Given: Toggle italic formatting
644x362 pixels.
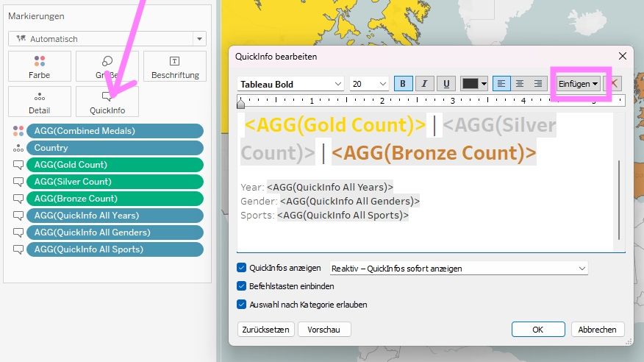Looking at the screenshot, I should click(x=425, y=84).
